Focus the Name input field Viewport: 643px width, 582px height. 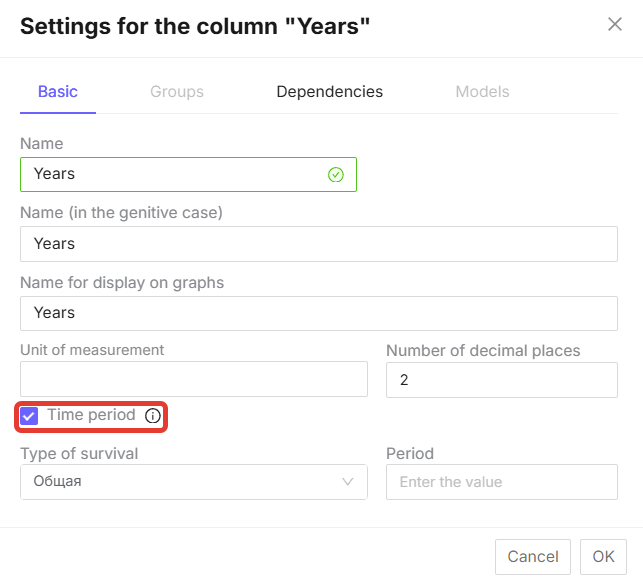point(175,174)
